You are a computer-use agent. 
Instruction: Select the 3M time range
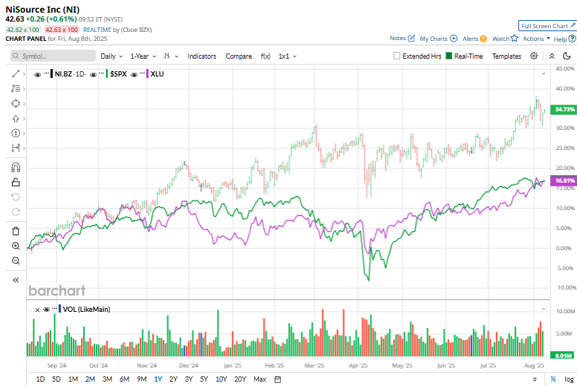click(x=108, y=379)
